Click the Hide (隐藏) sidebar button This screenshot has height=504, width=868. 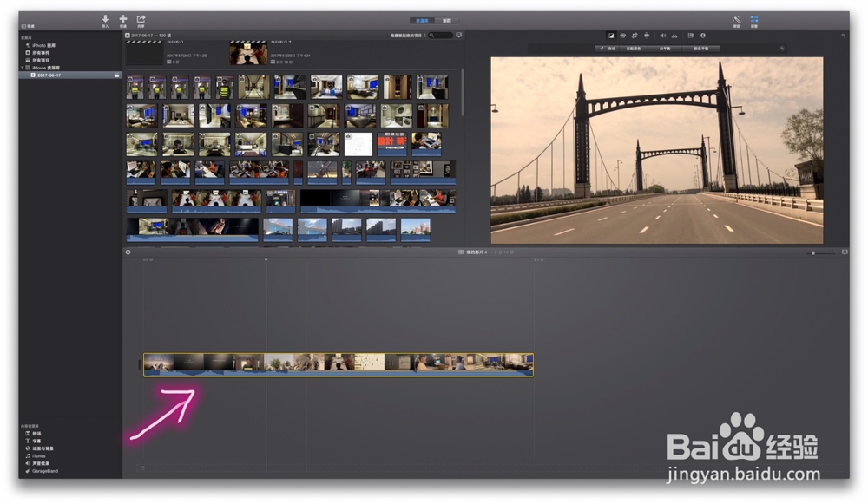[x=28, y=26]
